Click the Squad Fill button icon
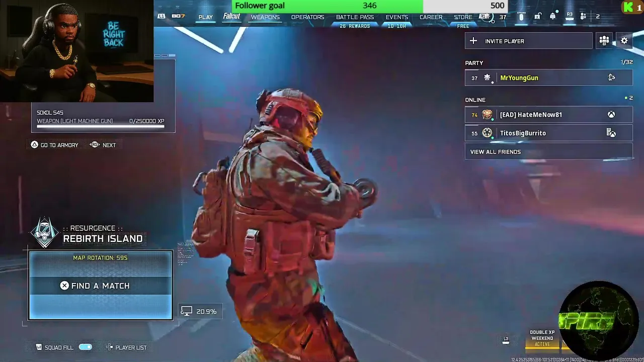Screen dimensions: 644x362 (x=39, y=347)
